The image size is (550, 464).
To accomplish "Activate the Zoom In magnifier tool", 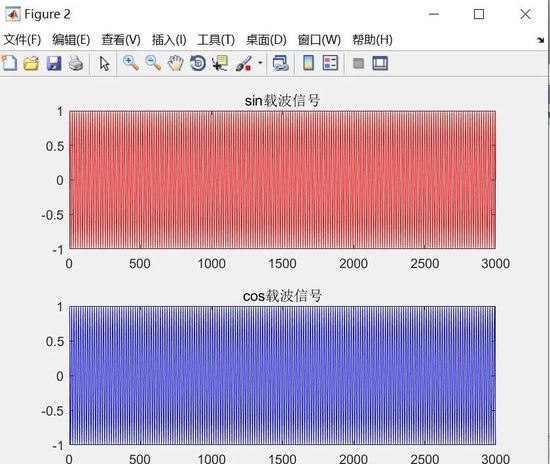I will coord(131,63).
